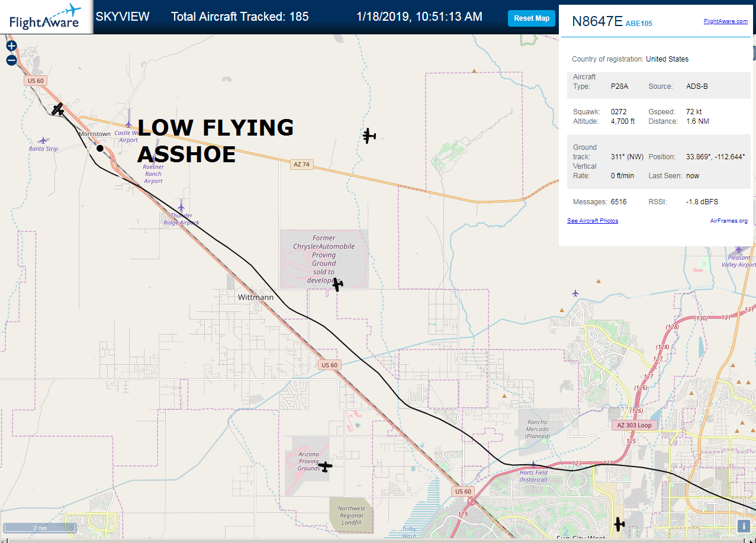
Task: Click Castle Well Airport marker
Action: pos(128,124)
